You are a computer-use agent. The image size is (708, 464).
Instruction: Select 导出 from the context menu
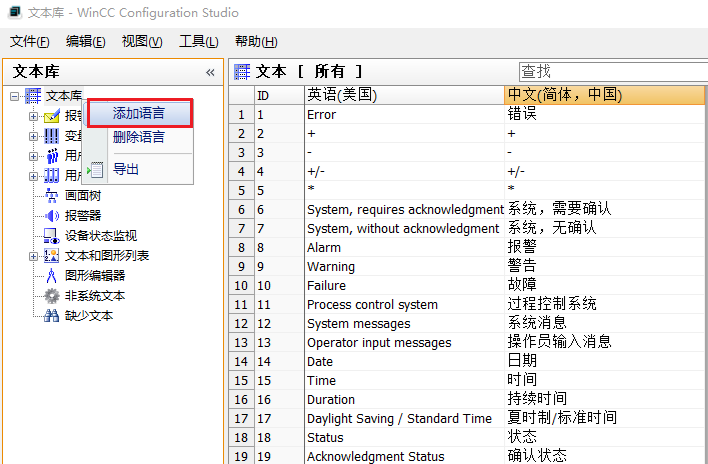pyautogui.click(x=126, y=169)
